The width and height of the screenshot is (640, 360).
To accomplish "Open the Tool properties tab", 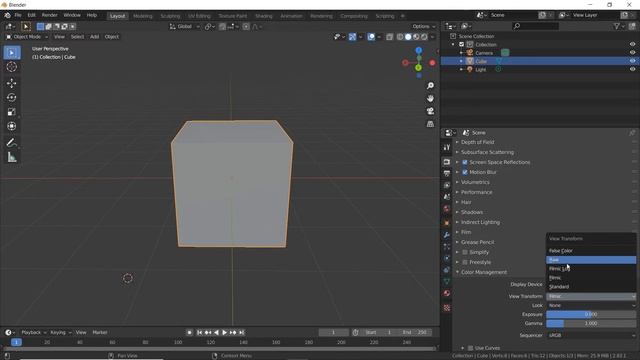I will [447, 147].
